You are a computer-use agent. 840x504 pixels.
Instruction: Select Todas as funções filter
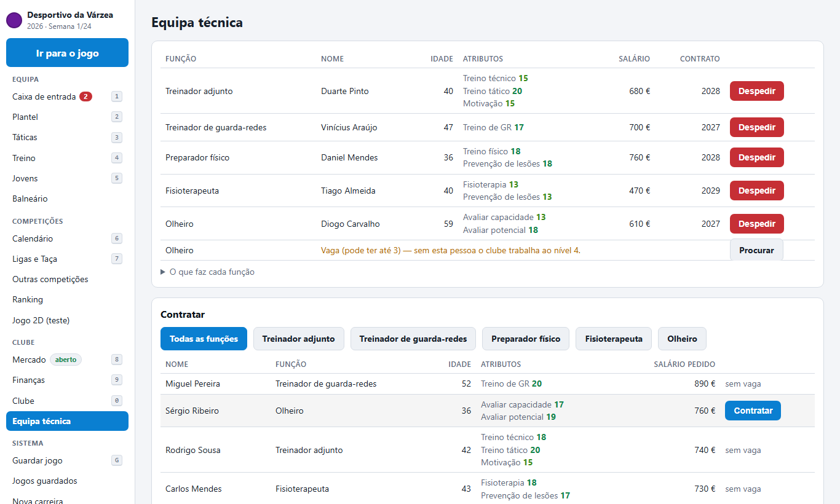pos(204,339)
